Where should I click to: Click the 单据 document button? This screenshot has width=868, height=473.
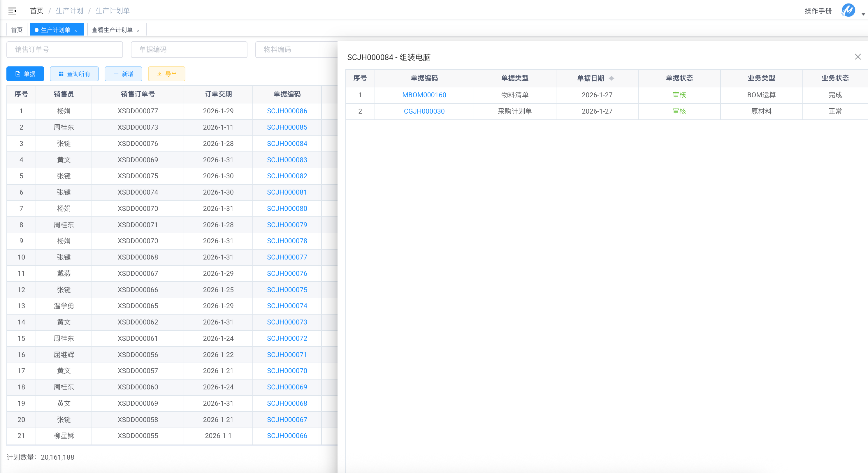click(x=25, y=74)
